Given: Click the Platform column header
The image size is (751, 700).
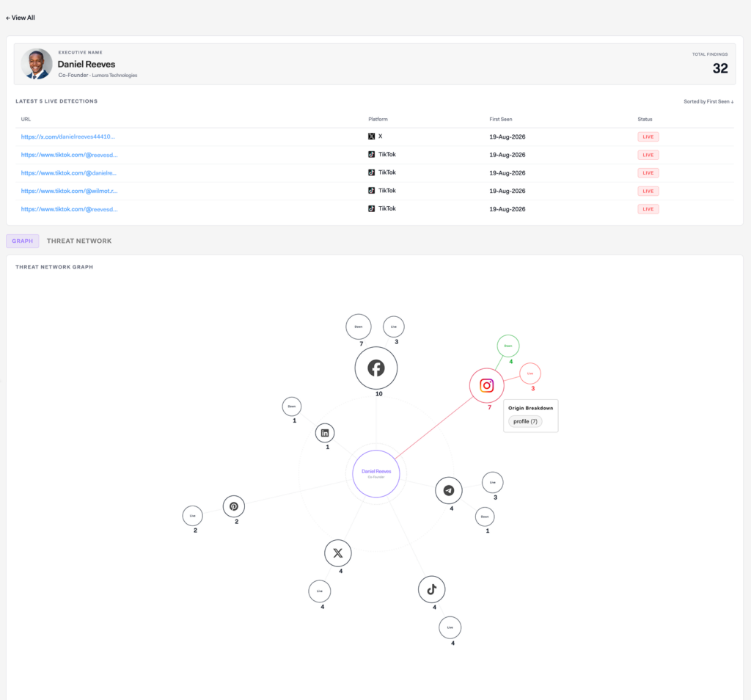Looking at the screenshot, I should (x=378, y=120).
